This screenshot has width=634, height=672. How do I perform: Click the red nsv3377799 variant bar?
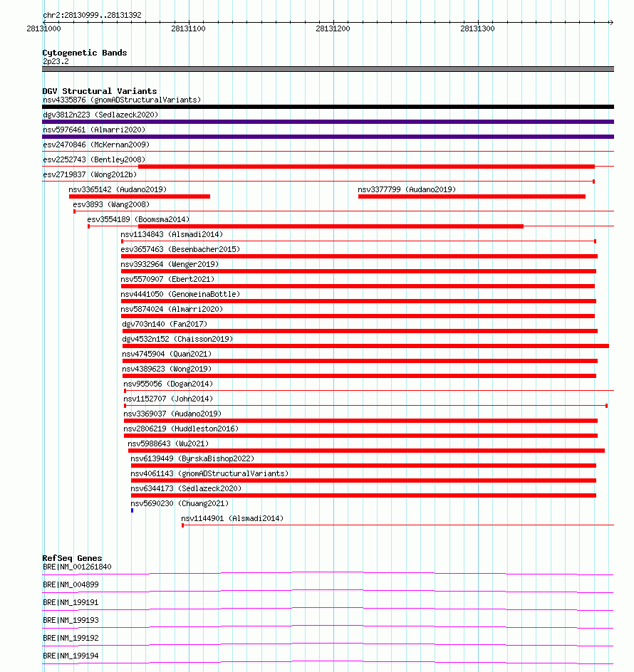[x=472, y=196]
